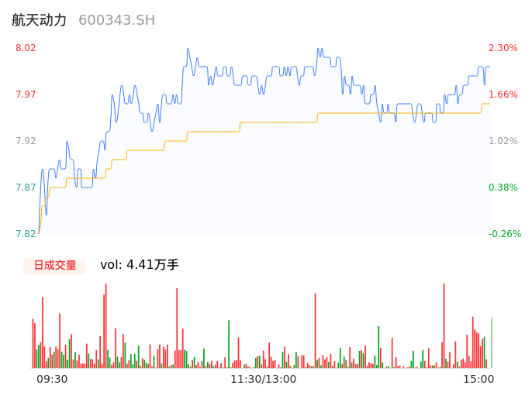
Task: Click the 7.97 price axis label
Action: pos(26,95)
